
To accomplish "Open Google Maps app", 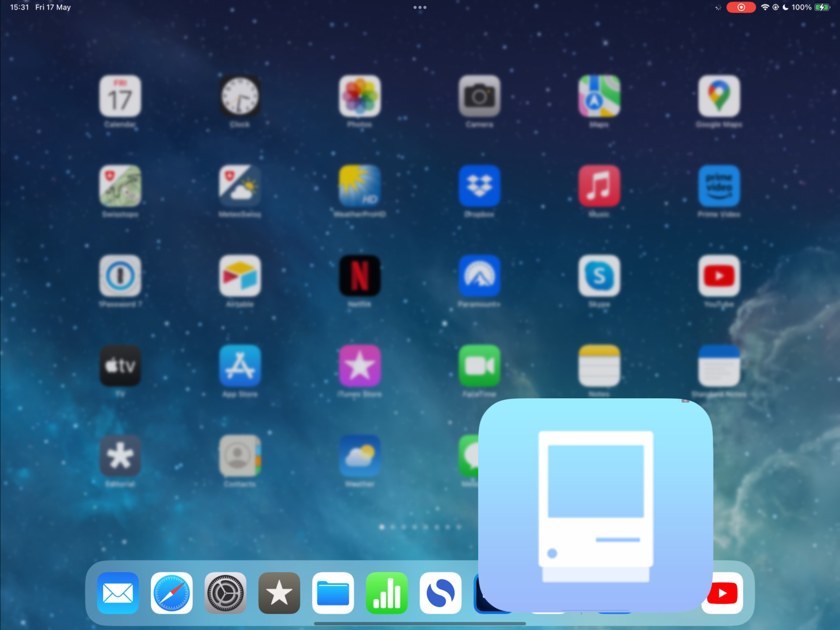I will [719, 96].
